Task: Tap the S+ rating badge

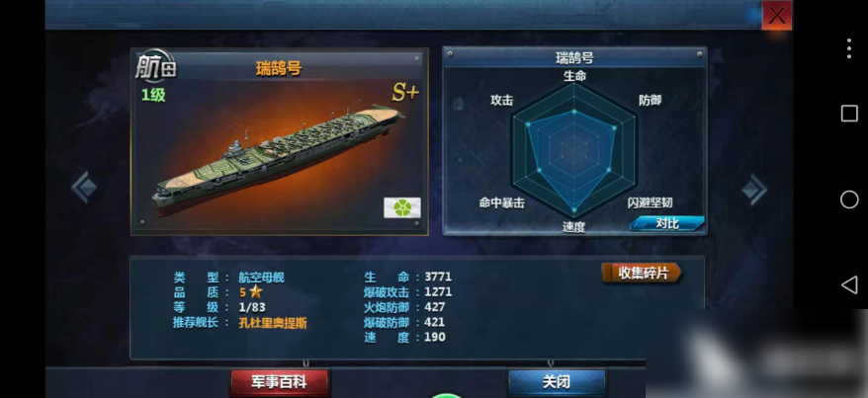Action: click(x=405, y=94)
